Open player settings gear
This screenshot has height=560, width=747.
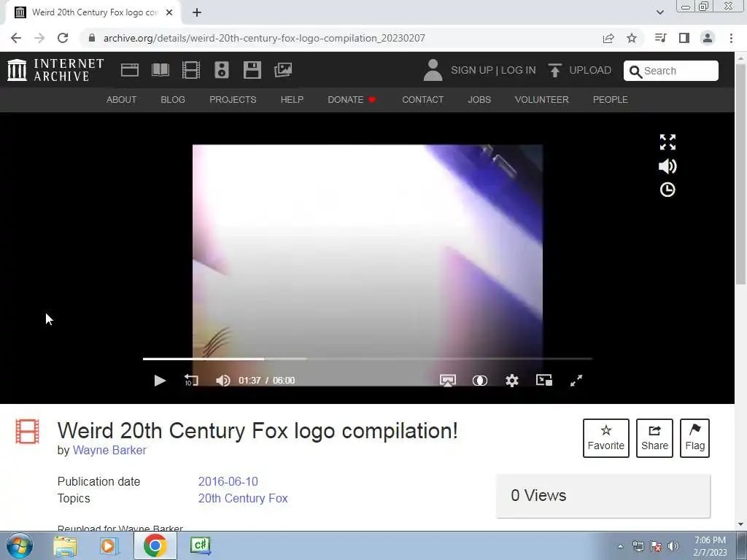pyautogui.click(x=511, y=381)
